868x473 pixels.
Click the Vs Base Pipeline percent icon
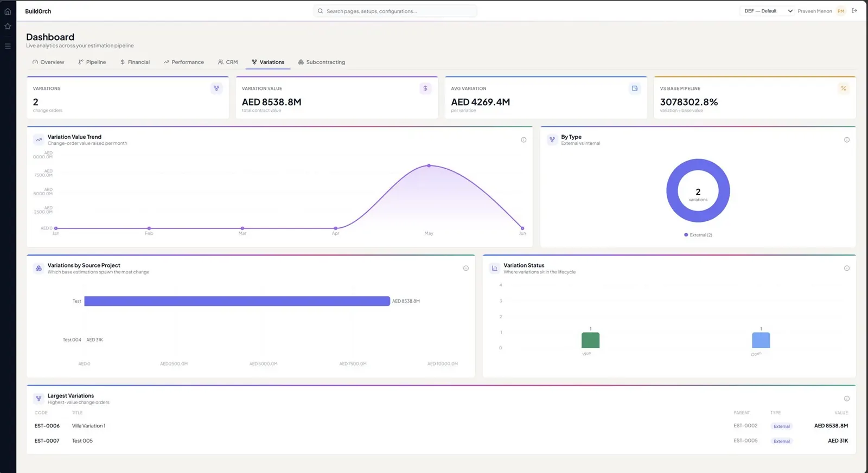(x=844, y=88)
